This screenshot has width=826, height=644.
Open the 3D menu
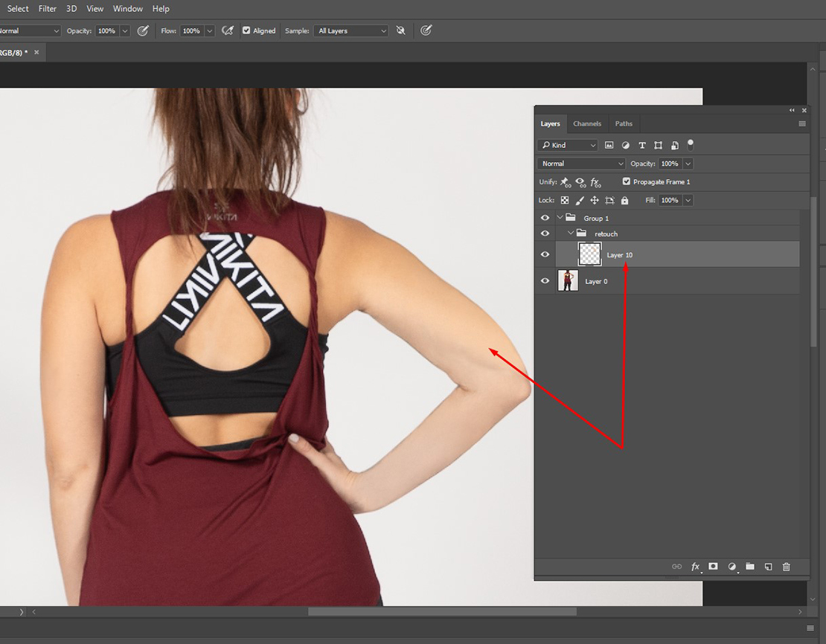(x=71, y=9)
